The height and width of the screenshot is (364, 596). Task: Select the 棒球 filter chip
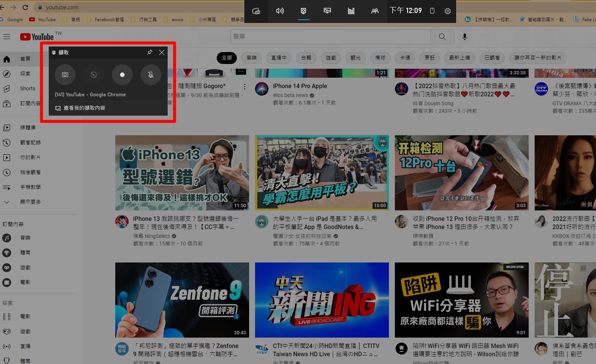pyautogui.click(x=380, y=58)
